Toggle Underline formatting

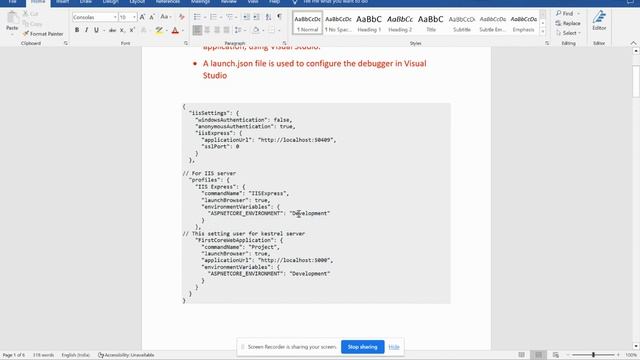coord(96,30)
